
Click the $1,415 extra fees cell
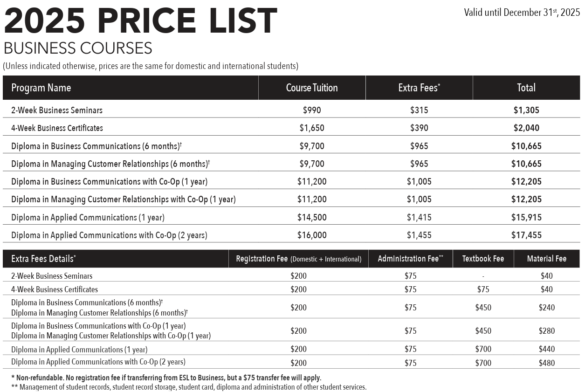[419, 217]
